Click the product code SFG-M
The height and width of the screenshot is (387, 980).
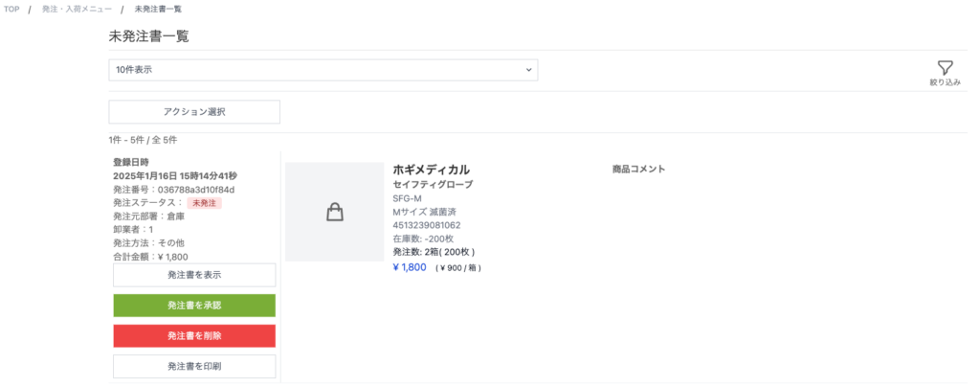[x=407, y=199]
